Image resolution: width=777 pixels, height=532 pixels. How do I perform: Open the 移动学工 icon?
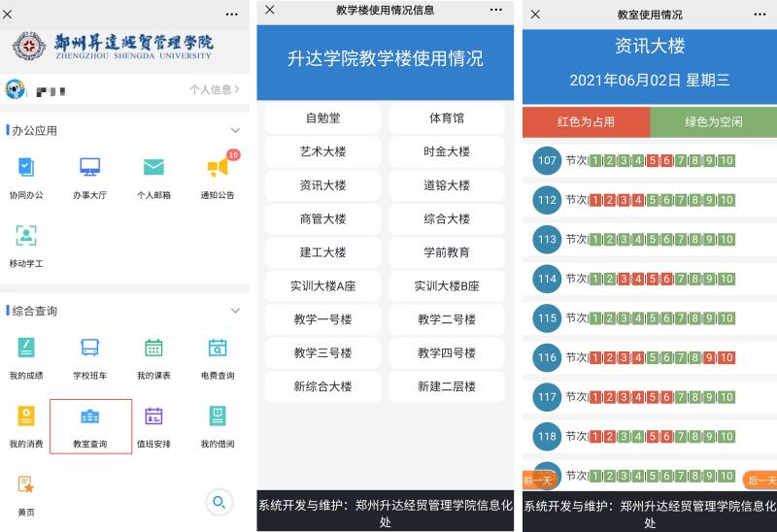(26, 236)
